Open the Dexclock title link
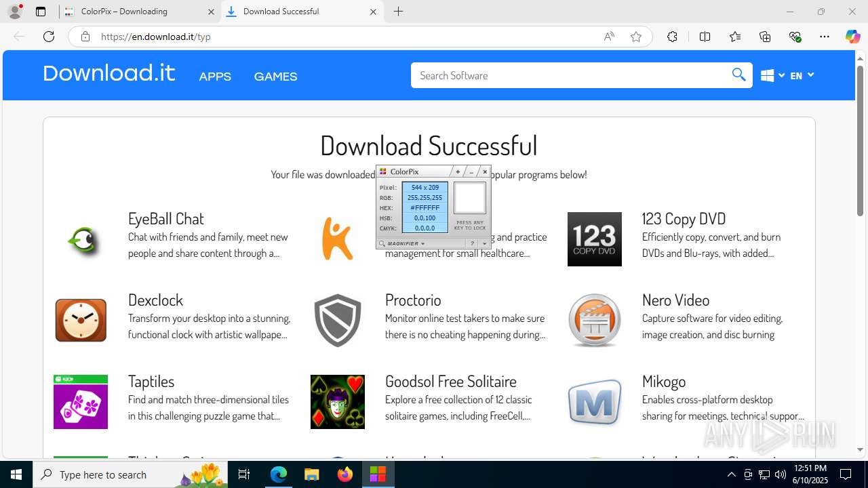Viewport: 868px width, 488px height. point(155,300)
